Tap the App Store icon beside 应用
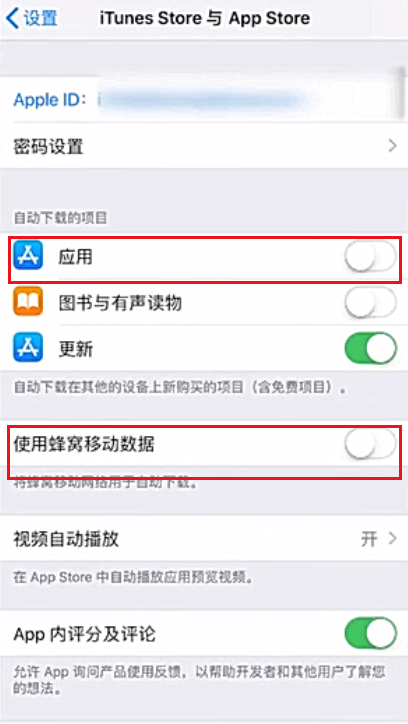This screenshot has width=408, height=724. click(x=28, y=255)
